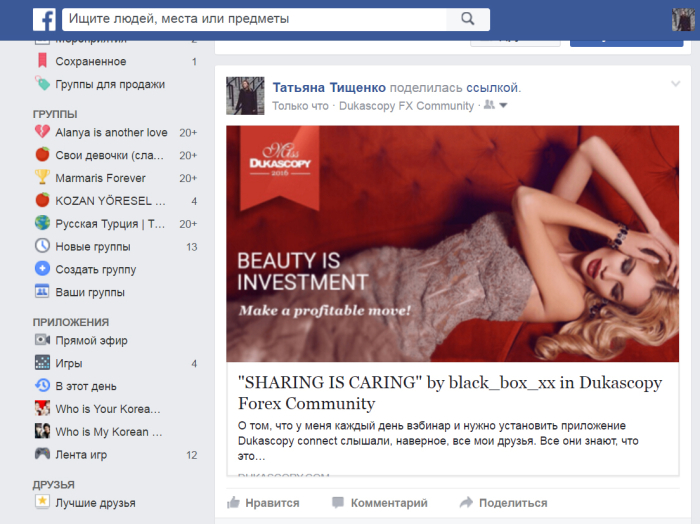Screen dimensions: 700x524
Task: Click apple icon beside Свои девочки
Action: point(42,154)
